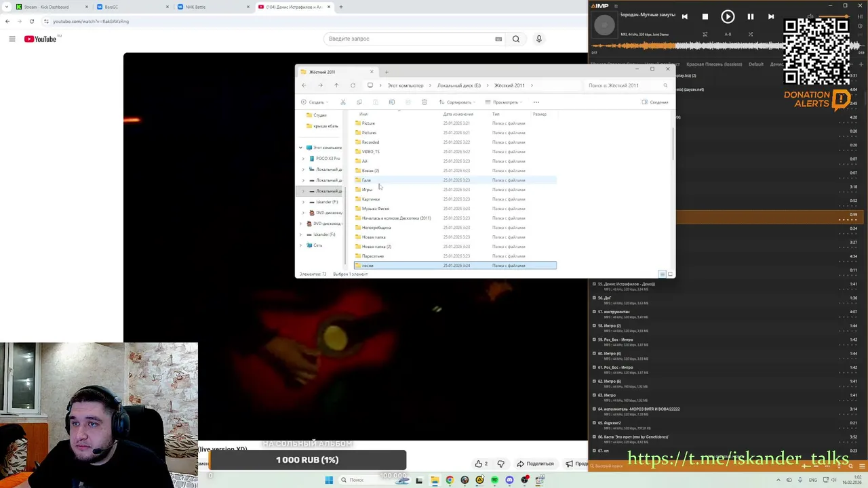The width and height of the screenshot is (868, 488).
Task: Open the Просмотреть dropdown
Action: [504, 102]
